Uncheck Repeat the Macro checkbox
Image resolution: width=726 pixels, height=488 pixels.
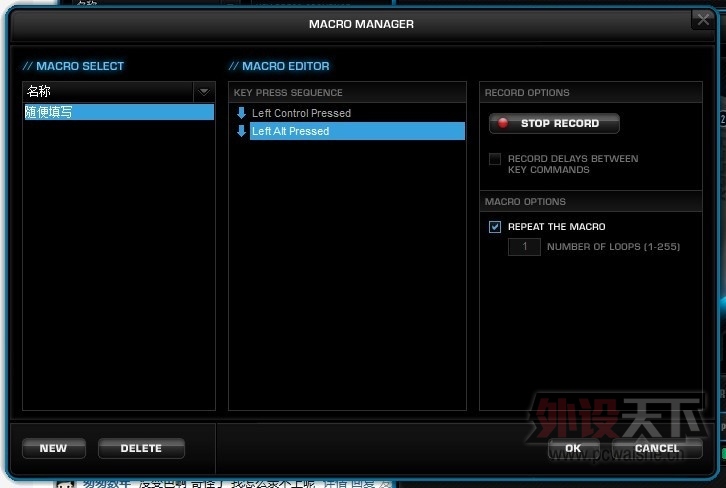click(495, 226)
